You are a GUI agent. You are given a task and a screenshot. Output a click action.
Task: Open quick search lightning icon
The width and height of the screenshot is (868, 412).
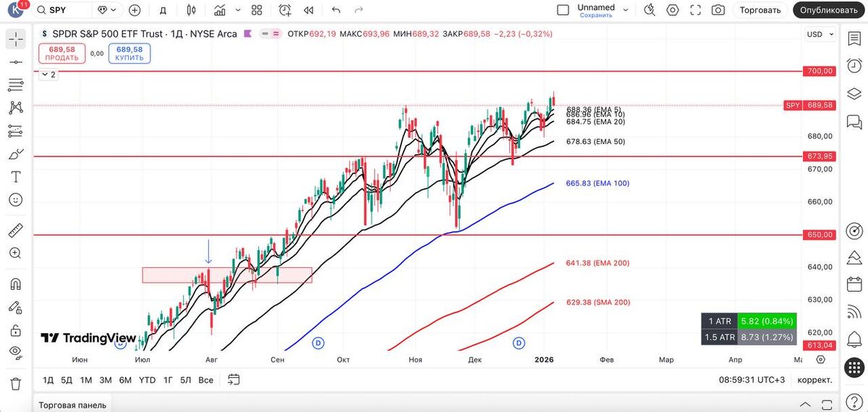650,10
